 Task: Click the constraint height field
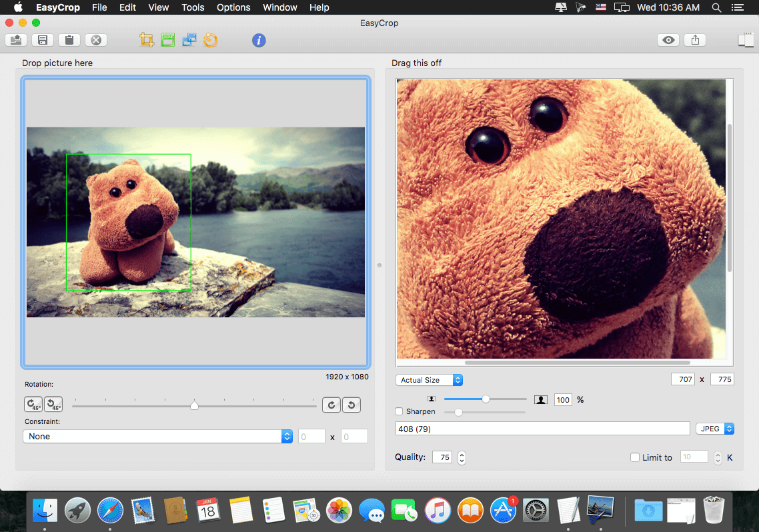click(354, 437)
